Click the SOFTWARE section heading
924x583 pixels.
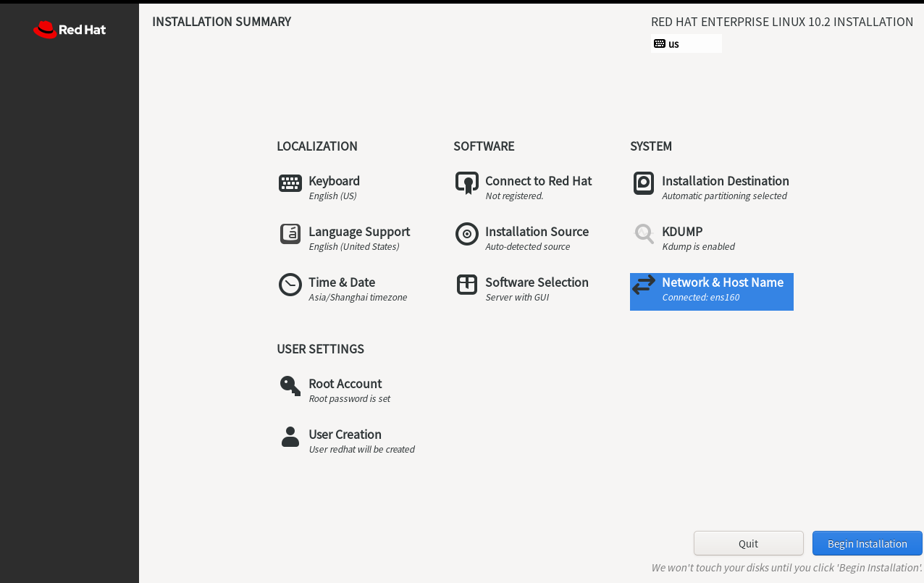click(484, 146)
